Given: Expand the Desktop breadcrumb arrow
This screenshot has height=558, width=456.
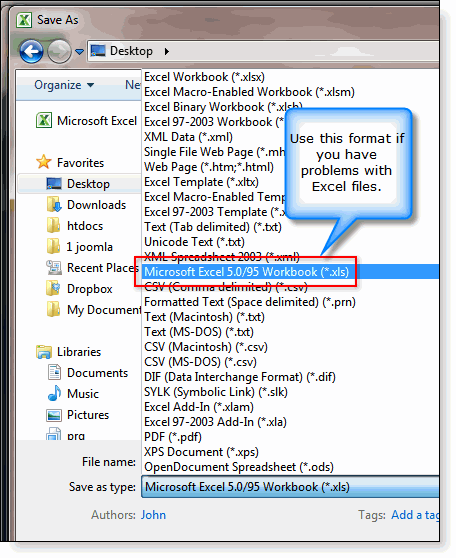Looking at the screenshot, I should (x=167, y=52).
